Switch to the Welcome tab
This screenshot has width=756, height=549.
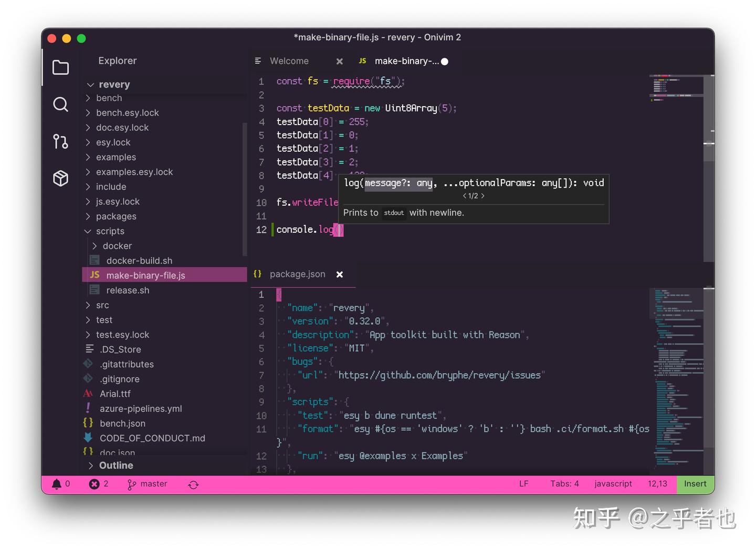point(289,61)
